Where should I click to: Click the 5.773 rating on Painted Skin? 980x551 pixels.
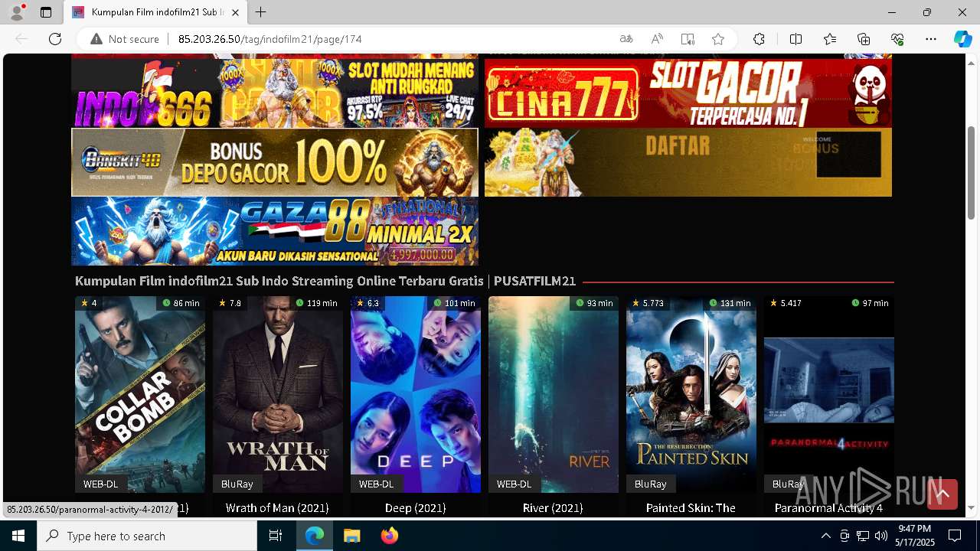coord(648,303)
